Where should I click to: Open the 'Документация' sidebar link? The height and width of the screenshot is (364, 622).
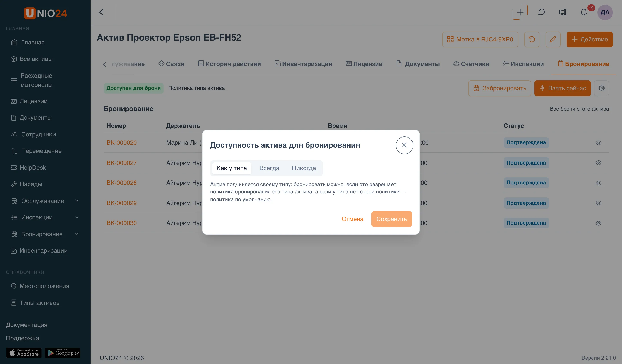pos(27,325)
